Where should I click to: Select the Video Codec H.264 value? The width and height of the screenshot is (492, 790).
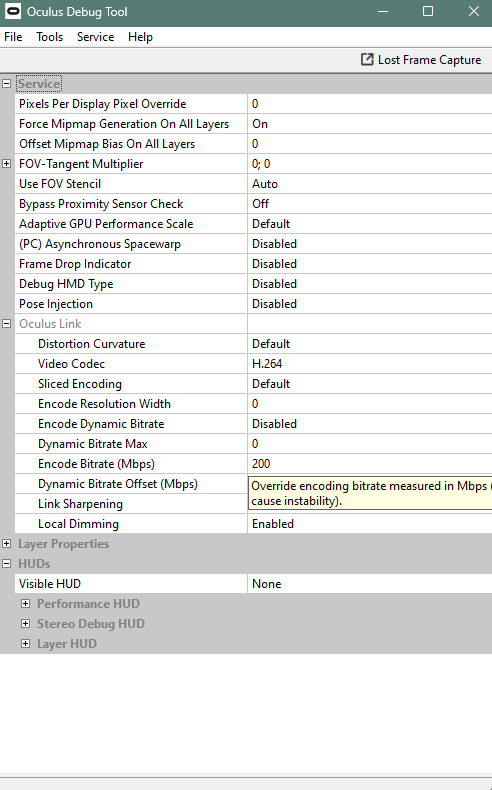[370, 364]
